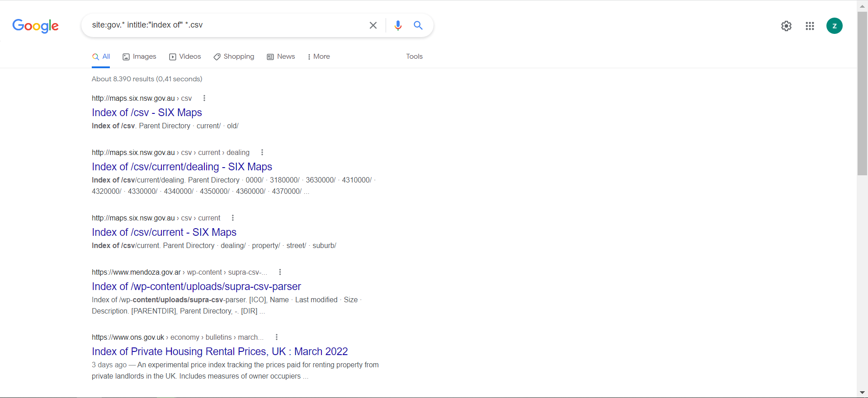Open 'Index of Private Housing Rental Prices' link

tap(220, 351)
